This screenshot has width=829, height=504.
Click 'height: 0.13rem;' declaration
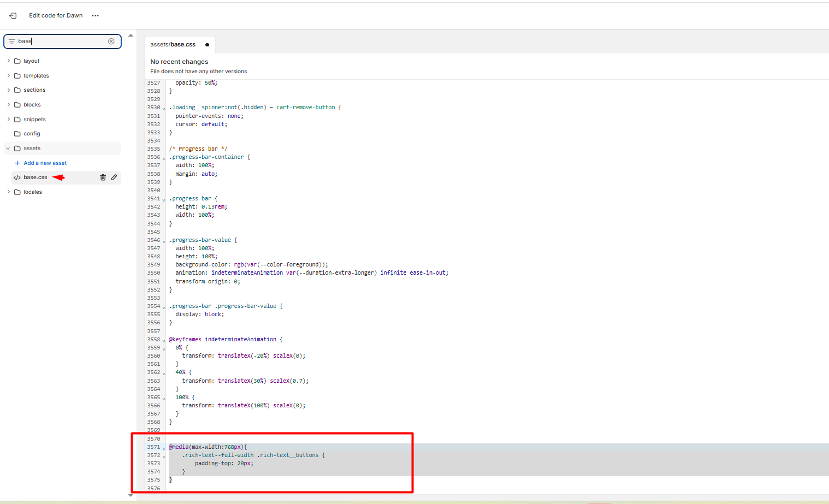[202, 207]
